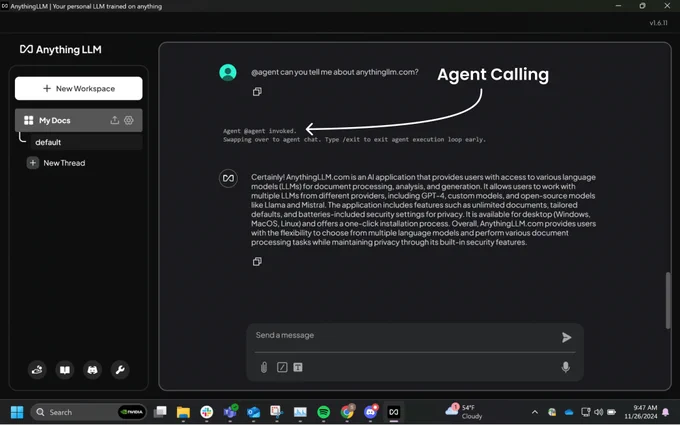Screen dimensions: 680x425
Task: Open the slash commands menu icon
Action: [282, 367]
